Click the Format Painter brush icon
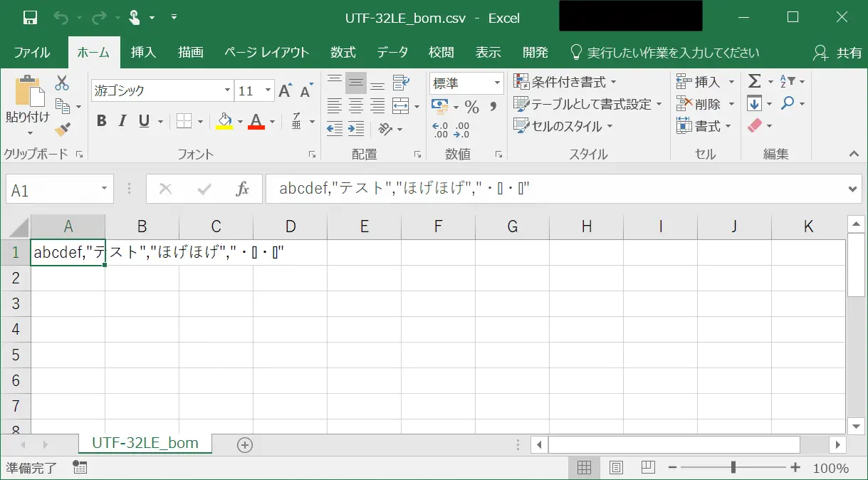This screenshot has width=868, height=480. pos(63,129)
